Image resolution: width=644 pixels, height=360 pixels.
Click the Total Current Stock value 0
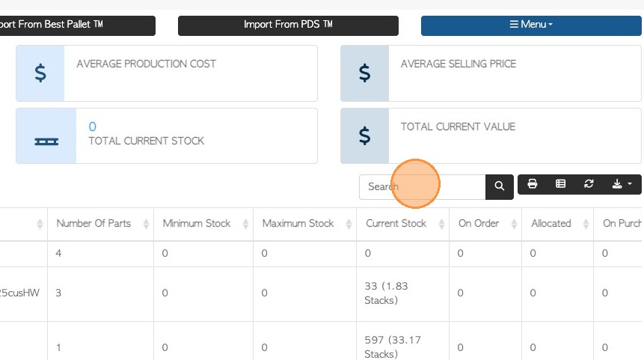pyautogui.click(x=93, y=126)
